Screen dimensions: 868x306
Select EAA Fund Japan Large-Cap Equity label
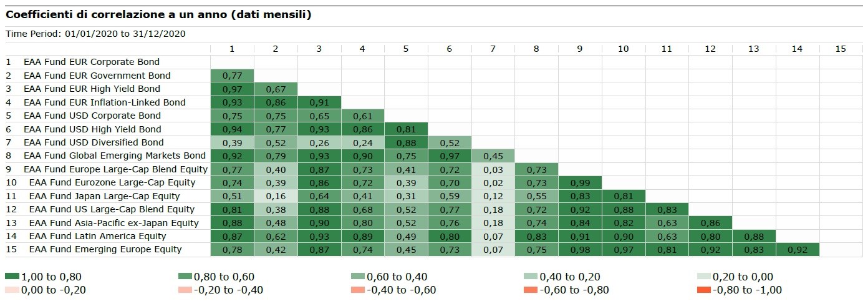(x=104, y=196)
